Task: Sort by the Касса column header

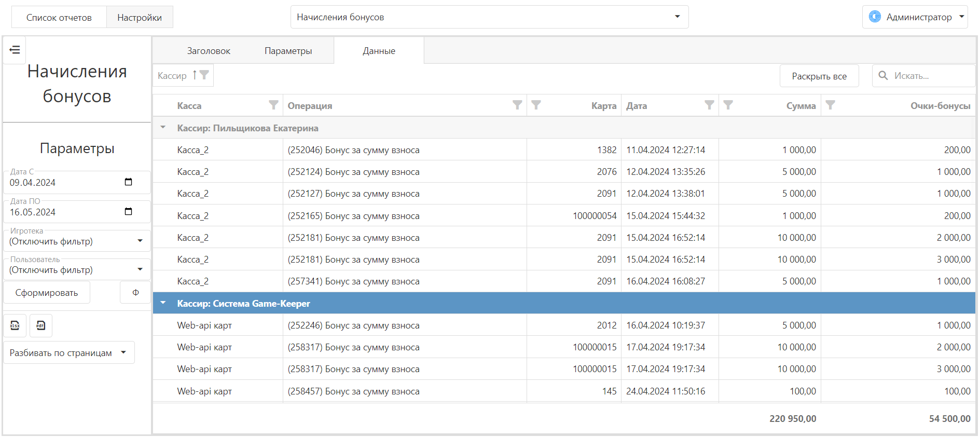Action: click(189, 106)
